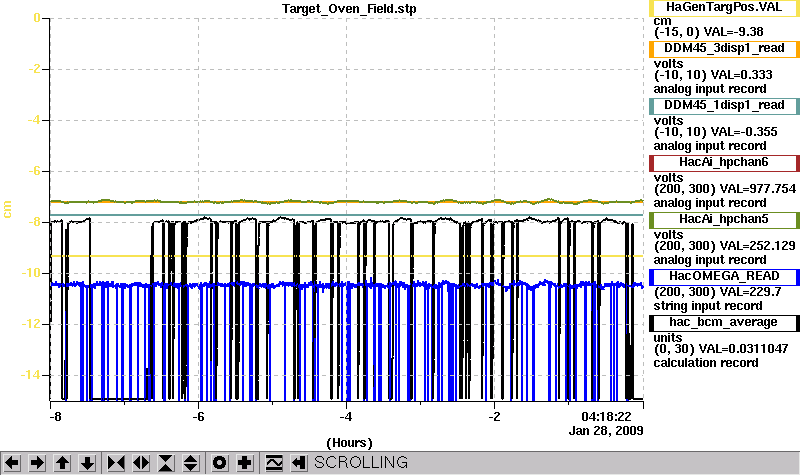This screenshot has height=475, width=800.
Task: Pan the graph left with the left arrow
Action: click(x=12, y=463)
